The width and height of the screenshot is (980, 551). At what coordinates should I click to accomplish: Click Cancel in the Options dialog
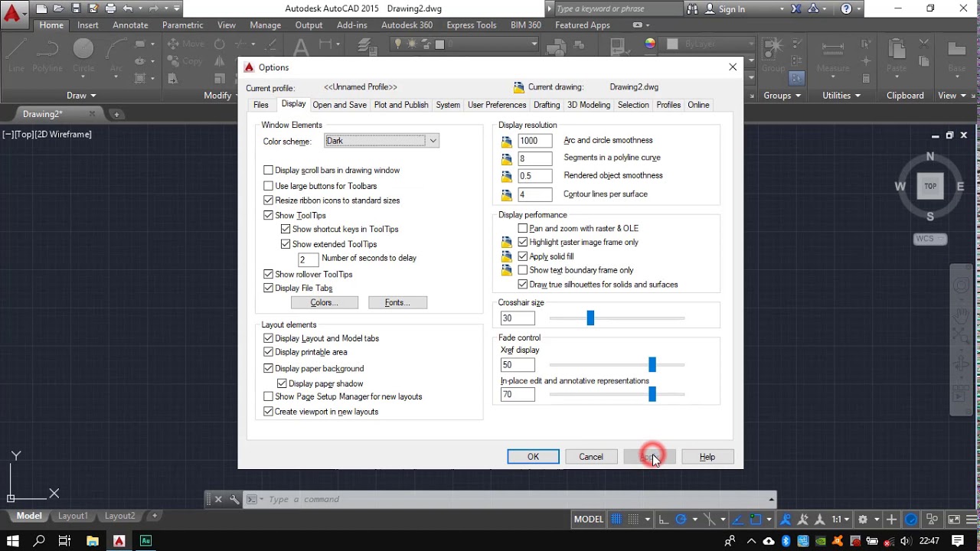click(591, 457)
